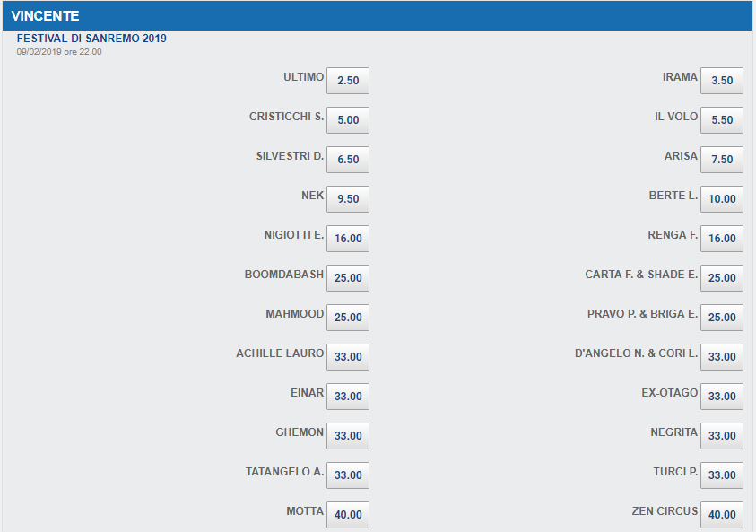Choose PRAVO P. & BRIGA E. odds 25.00
756x532 pixels.
tap(722, 318)
